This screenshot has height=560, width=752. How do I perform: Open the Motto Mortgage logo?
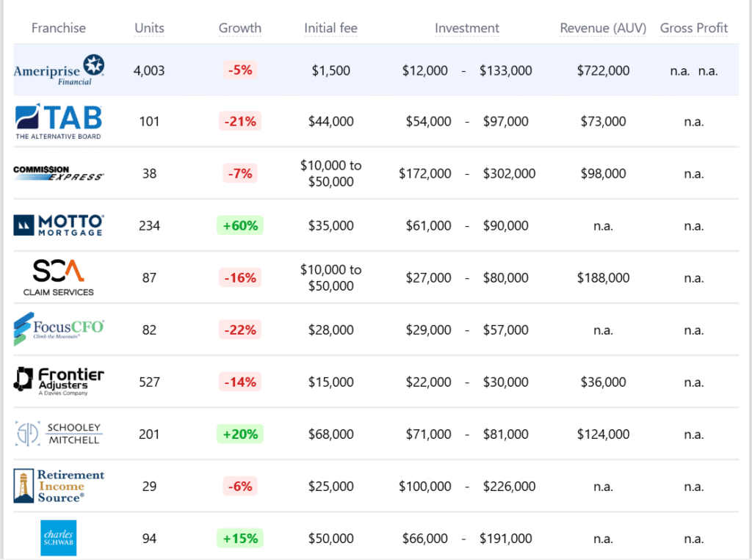coord(59,225)
